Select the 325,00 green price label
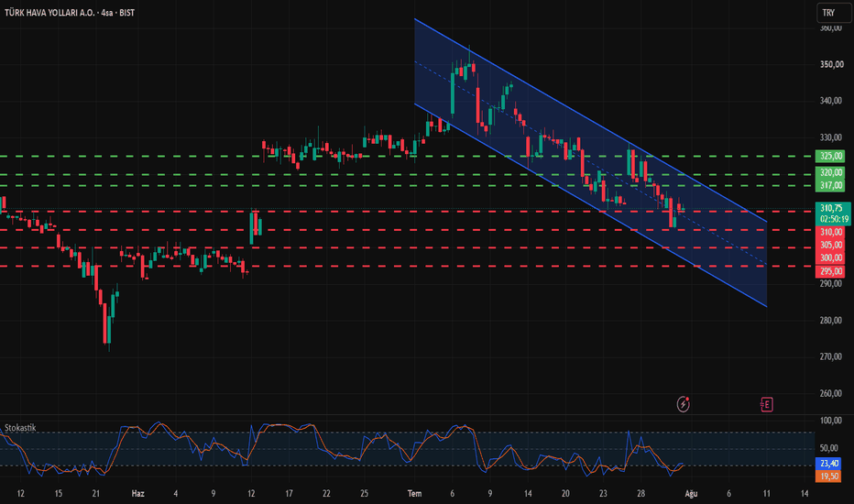 pyautogui.click(x=831, y=157)
